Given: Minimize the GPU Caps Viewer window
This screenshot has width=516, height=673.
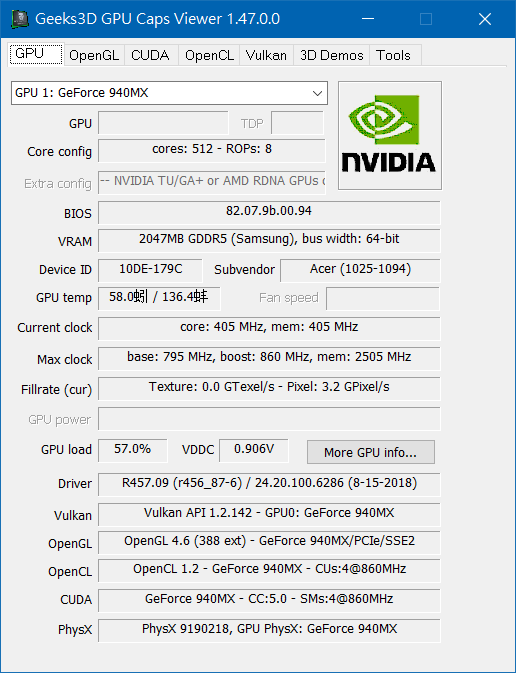Looking at the screenshot, I should pyautogui.click(x=368, y=19).
